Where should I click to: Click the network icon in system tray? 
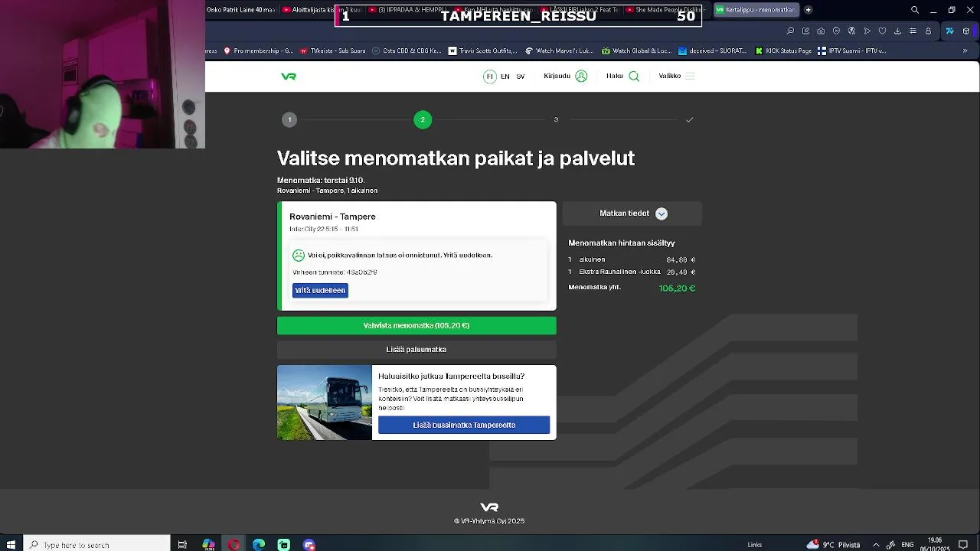pyautogui.click(x=891, y=545)
